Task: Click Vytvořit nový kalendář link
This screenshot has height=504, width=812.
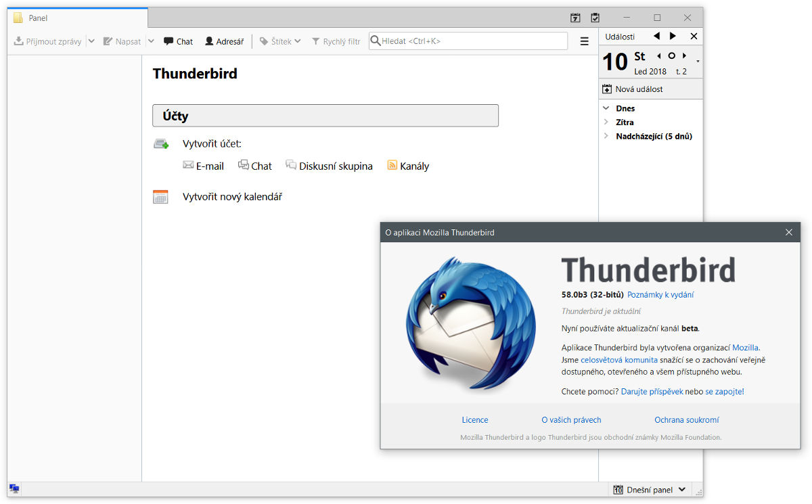Action: (x=232, y=197)
